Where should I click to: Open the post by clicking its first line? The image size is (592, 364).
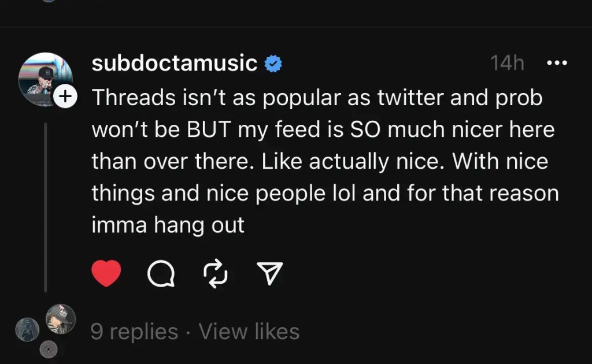click(x=317, y=98)
